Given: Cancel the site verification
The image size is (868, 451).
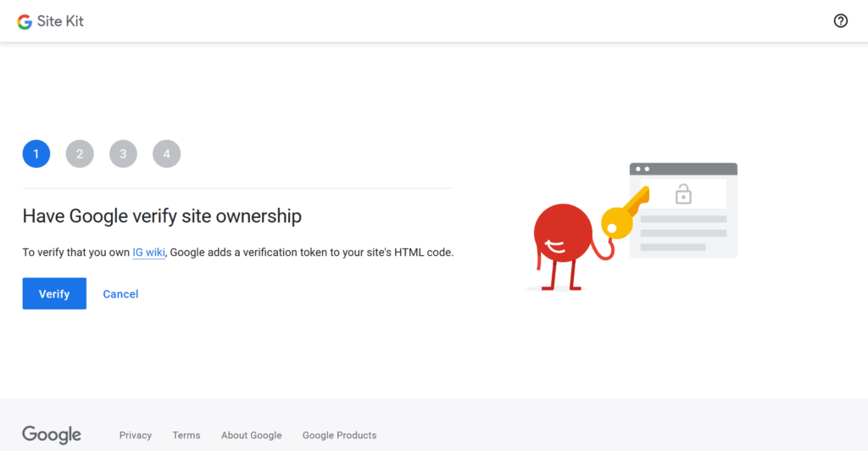Looking at the screenshot, I should point(120,294).
